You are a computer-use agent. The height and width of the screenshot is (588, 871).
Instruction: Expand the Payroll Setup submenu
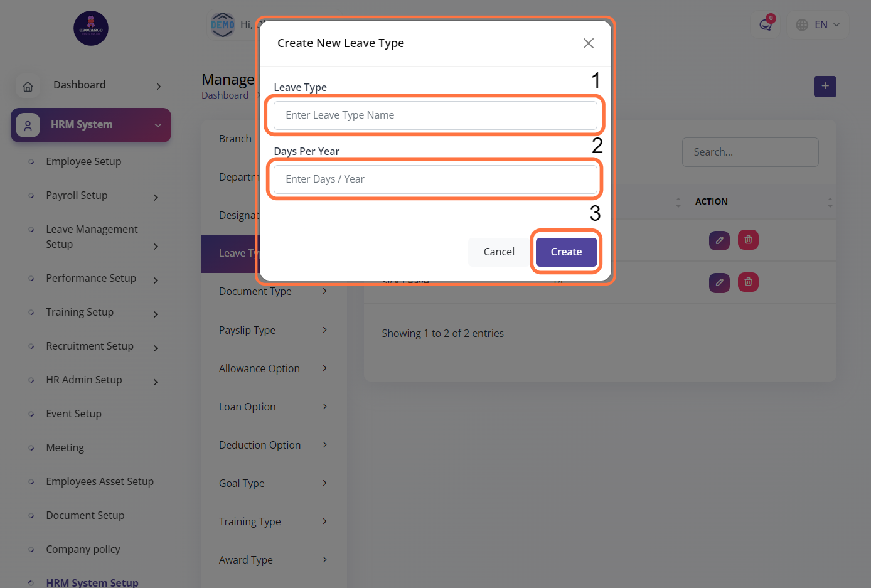[x=156, y=198]
